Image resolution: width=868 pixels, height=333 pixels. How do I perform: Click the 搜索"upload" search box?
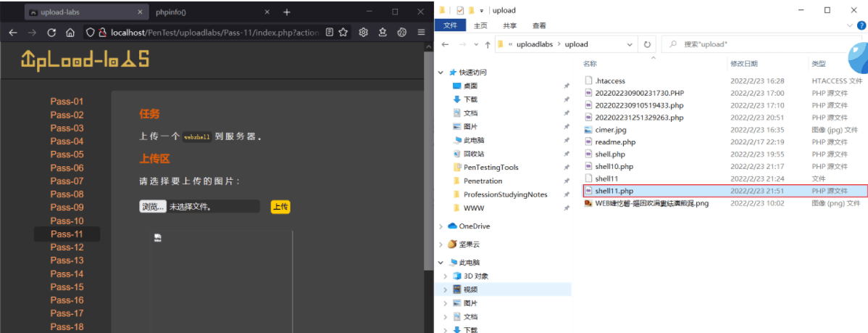tap(761, 44)
